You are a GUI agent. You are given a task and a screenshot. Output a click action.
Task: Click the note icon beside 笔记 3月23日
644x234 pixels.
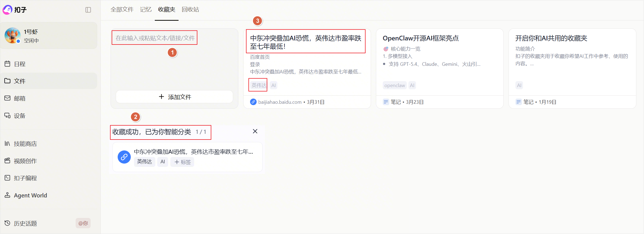(x=386, y=102)
